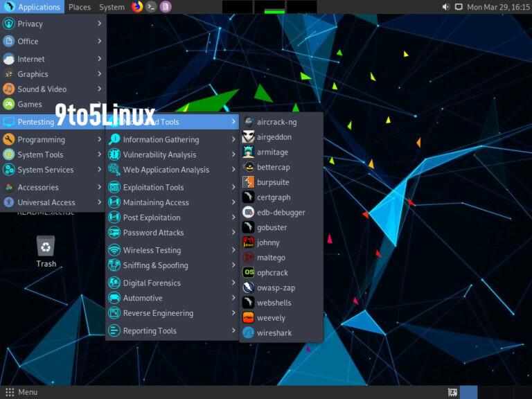Click the date and time clock
The image size is (532, 399).
click(498, 7)
